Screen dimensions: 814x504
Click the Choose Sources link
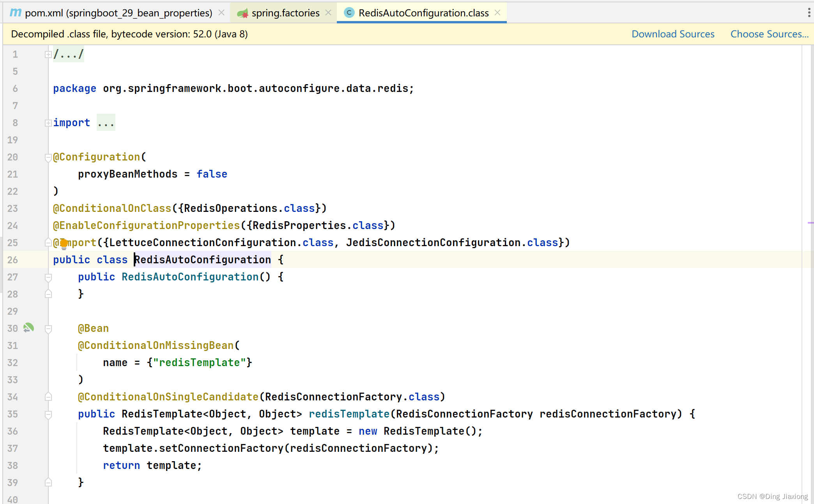tap(769, 34)
